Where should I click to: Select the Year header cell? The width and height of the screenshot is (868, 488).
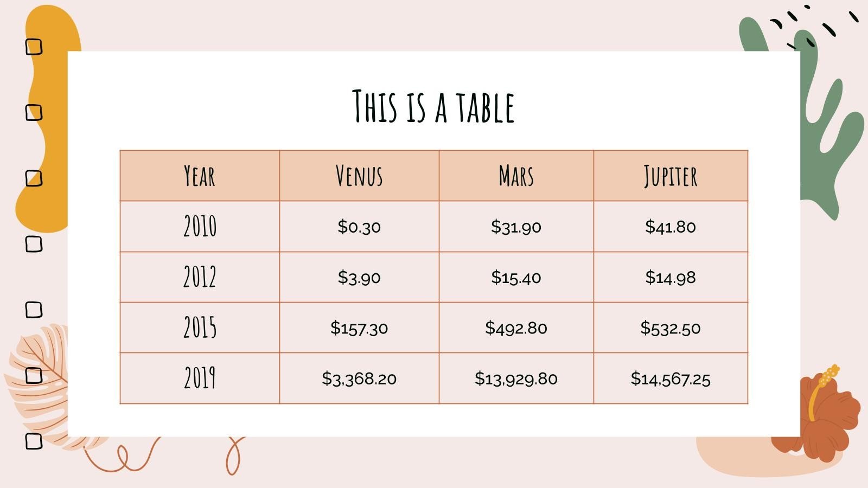200,176
